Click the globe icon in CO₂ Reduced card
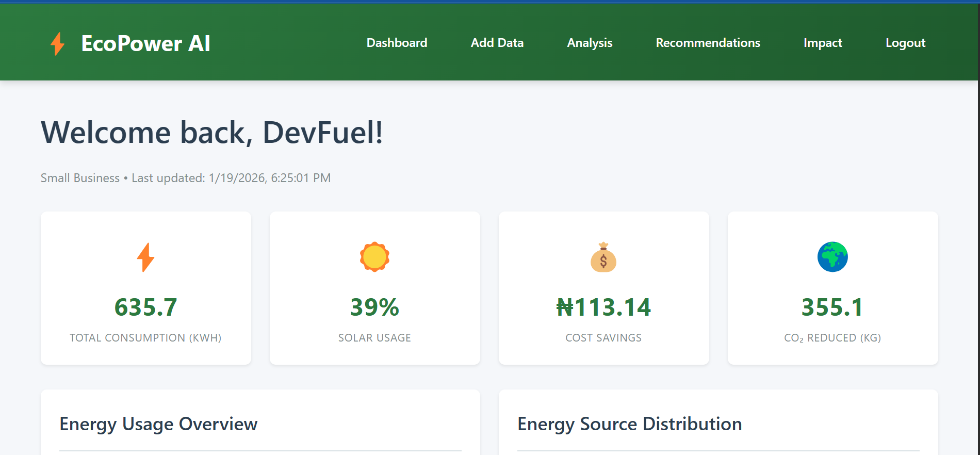The image size is (980, 455). click(832, 257)
